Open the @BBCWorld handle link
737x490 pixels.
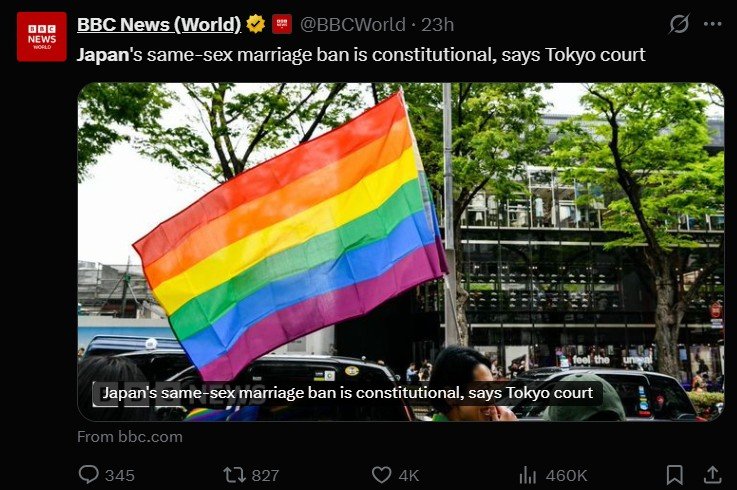point(353,24)
